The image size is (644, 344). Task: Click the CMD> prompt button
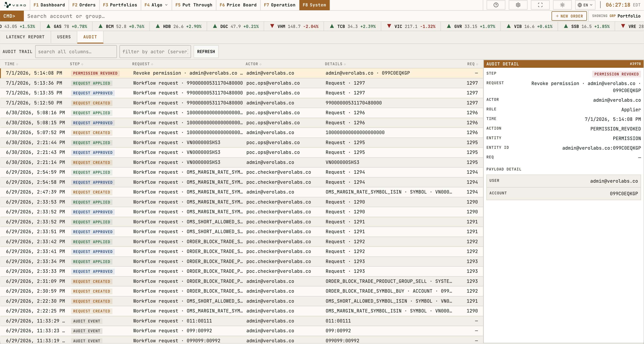pos(12,16)
